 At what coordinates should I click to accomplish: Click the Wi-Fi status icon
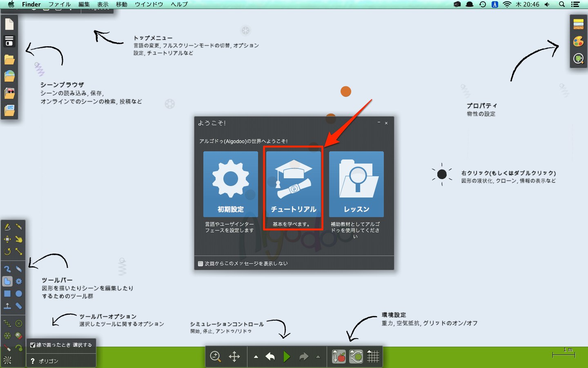coord(507,4)
